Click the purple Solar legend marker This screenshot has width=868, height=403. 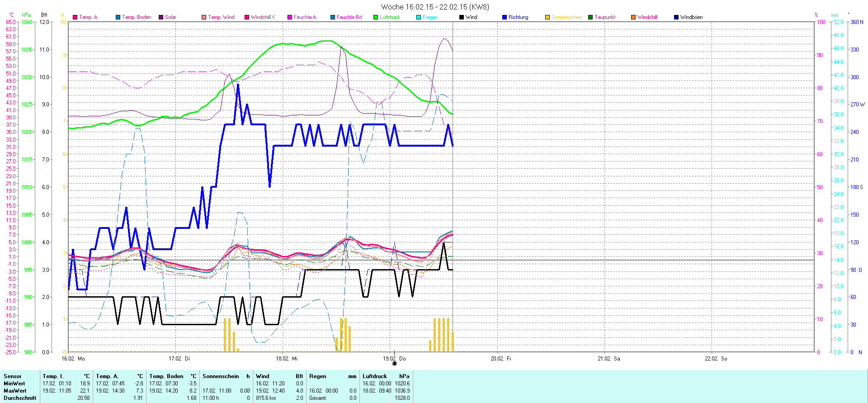[161, 17]
